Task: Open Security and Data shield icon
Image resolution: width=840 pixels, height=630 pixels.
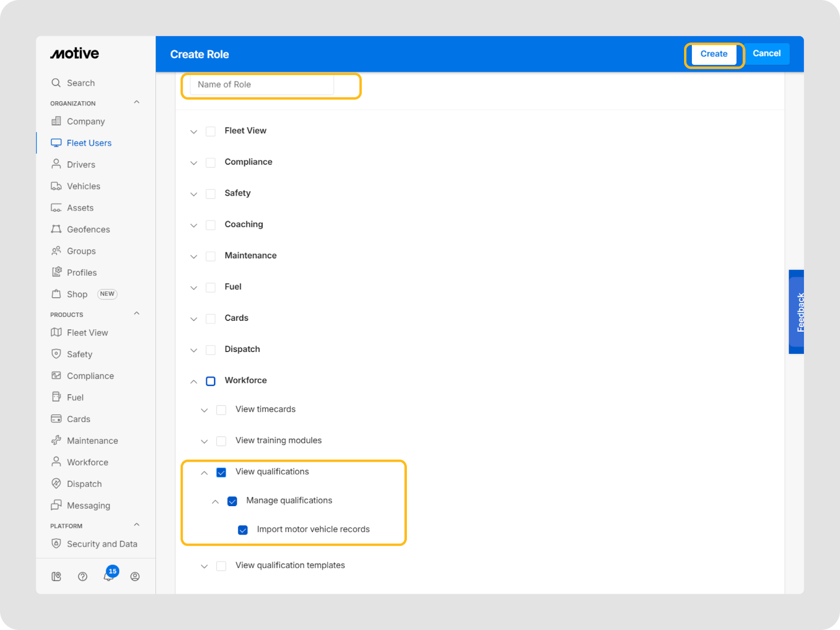Action: pyautogui.click(x=56, y=543)
